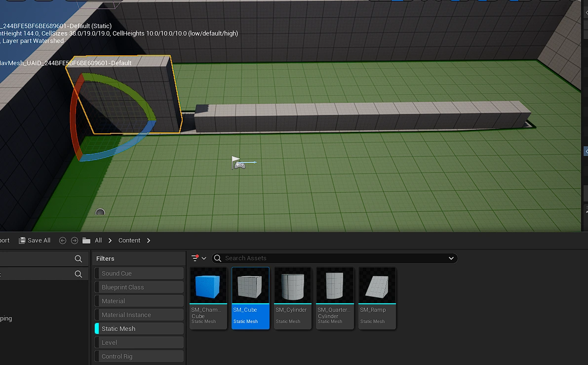Click the Player Start gamepad icon in viewport
This screenshot has height=365, width=588.
[x=239, y=165]
